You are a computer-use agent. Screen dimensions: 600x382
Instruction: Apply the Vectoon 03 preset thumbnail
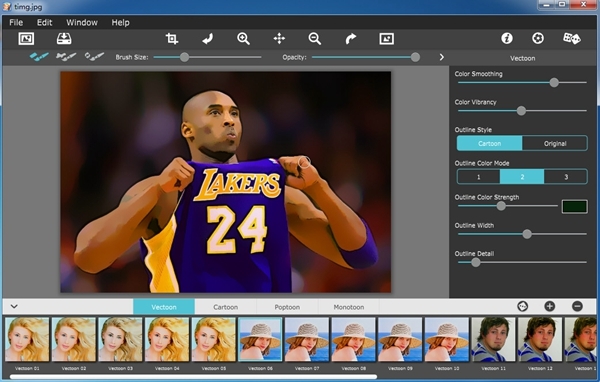(x=120, y=340)
